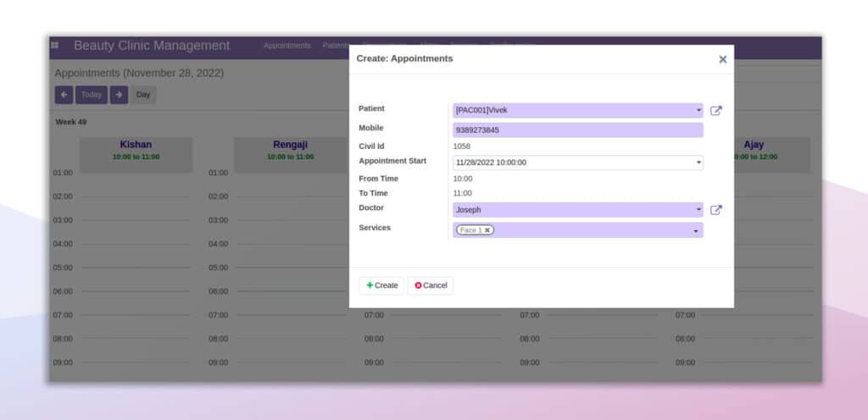Open the Patients menu

[x=336, y=46]
